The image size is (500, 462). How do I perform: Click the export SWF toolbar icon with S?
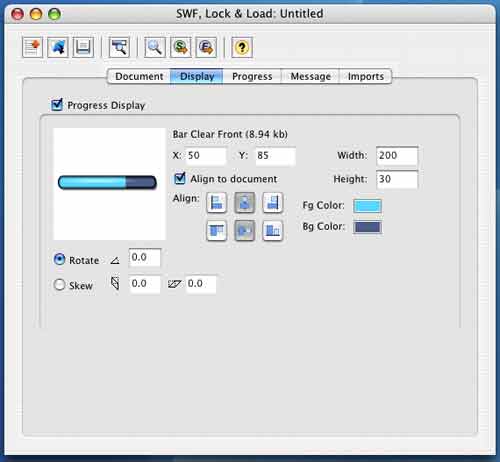(181, 47)
